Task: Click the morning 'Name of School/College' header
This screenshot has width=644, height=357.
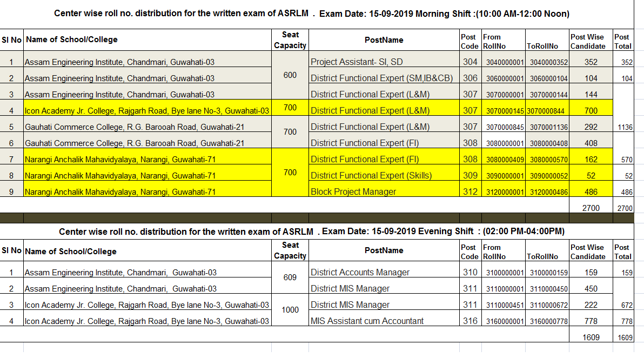Action: [147, 40]
